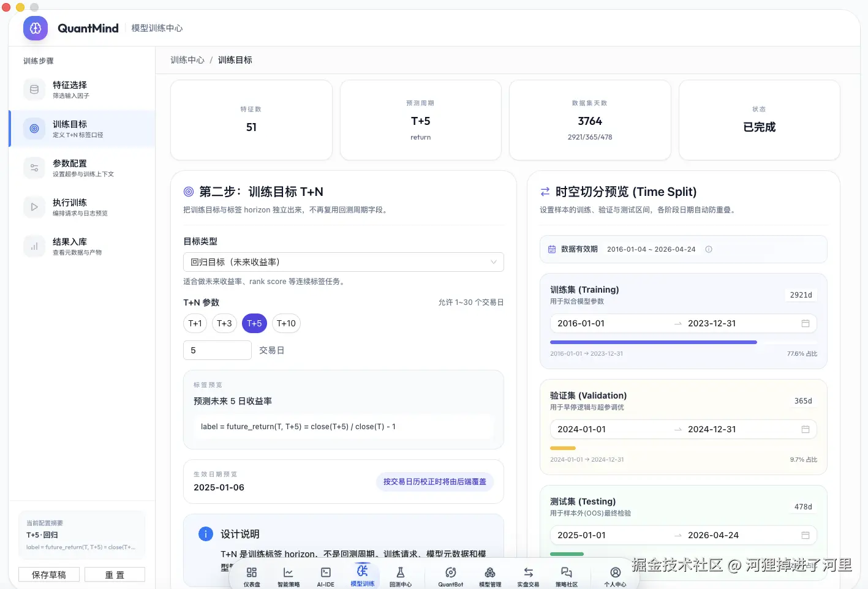Click the 结果入库 bar chart icon
The width and height of the screenshot is (868, 589).
click(x=34, y=246)
